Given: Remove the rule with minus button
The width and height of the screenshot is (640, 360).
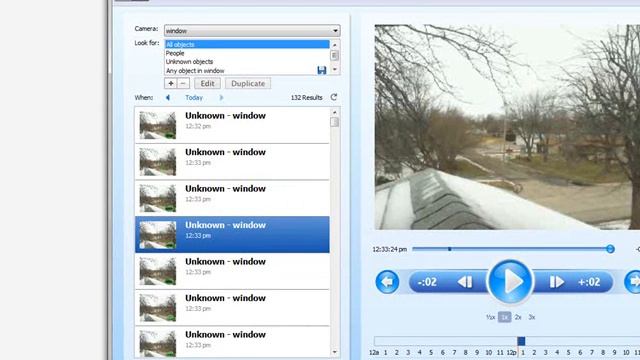Looking at the screenshot, I should [183, 83].
